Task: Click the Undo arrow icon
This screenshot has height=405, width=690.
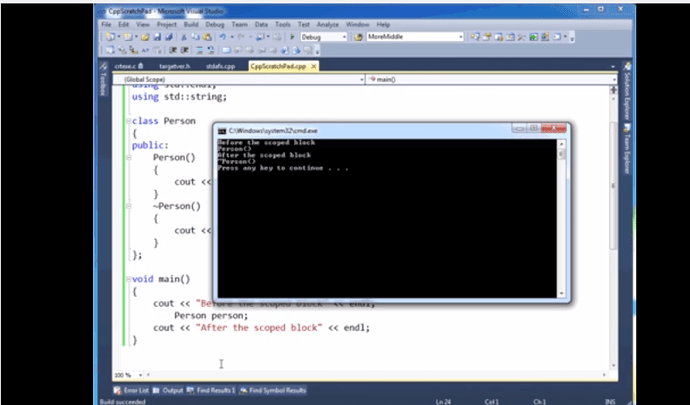Action: click(x=222, y=37)
